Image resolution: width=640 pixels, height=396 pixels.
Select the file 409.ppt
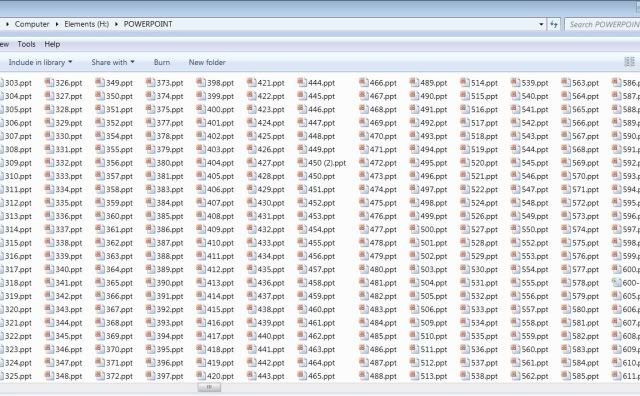tap(216, 229)
